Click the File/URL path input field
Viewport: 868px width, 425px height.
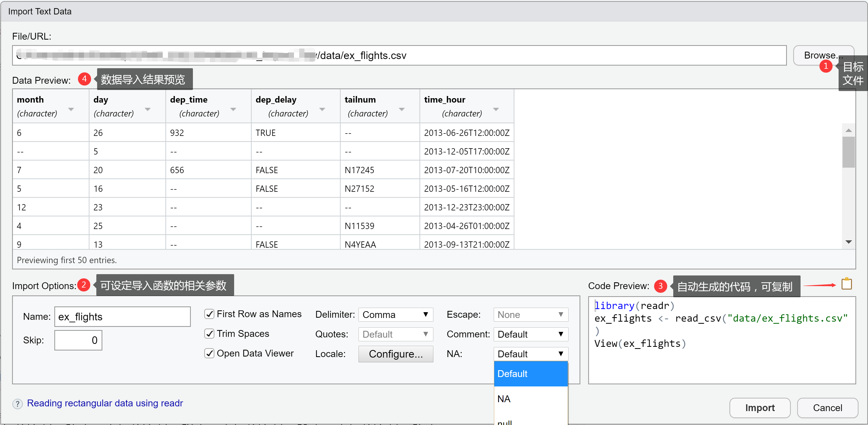[399, 55]
